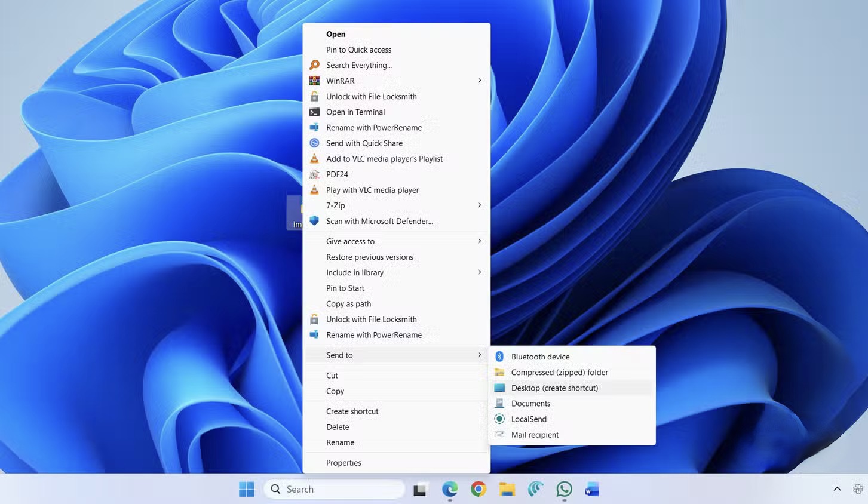Screen dimensions: 868x504
Task: Open WhatsApp from the taskbar
Action: point(563,489)
